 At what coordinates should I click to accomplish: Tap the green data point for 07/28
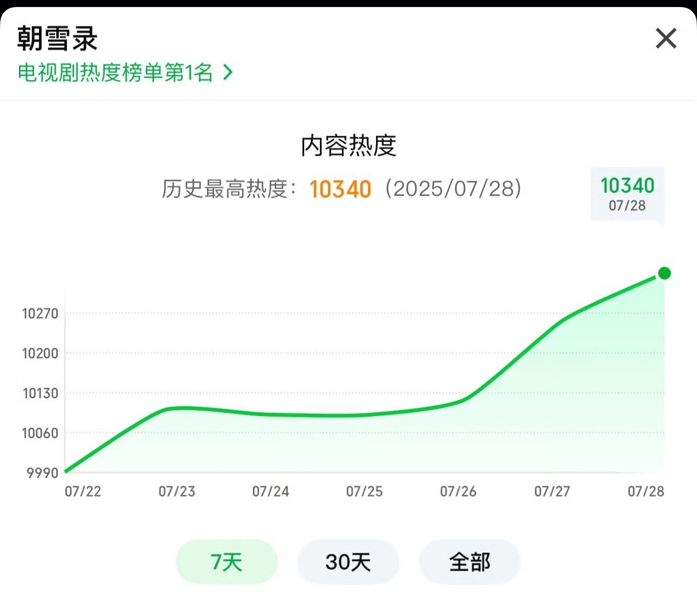665,273
